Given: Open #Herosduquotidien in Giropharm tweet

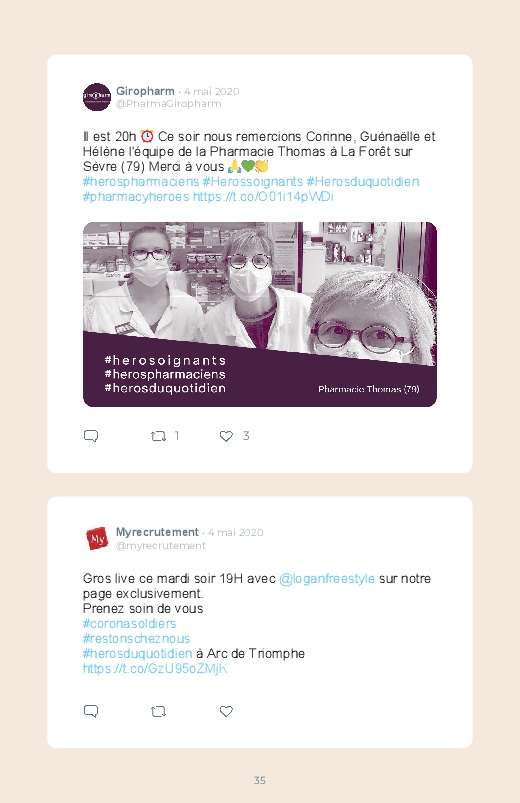Looking at the screenshot, I should (x=363, y=182).
